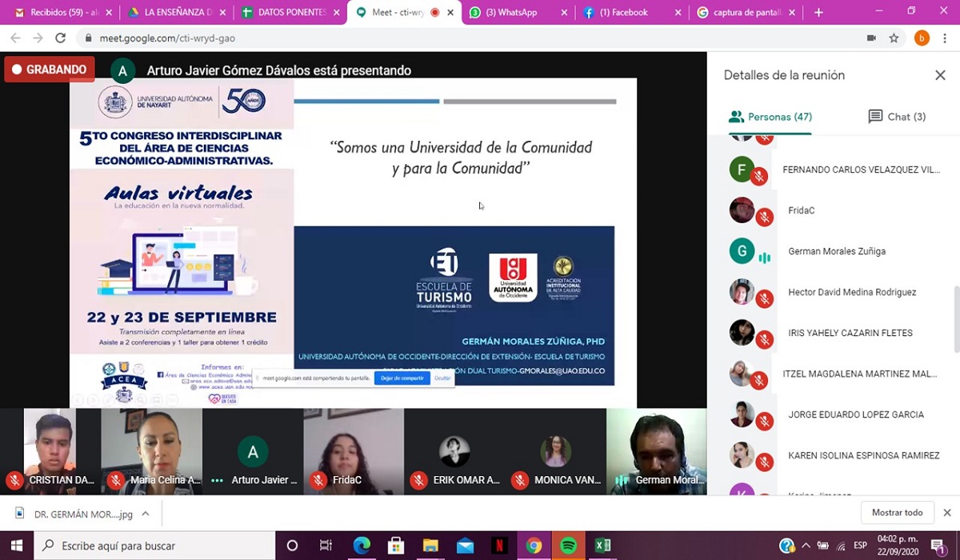The height and width of the screenshot is (560, 960).
Task: Open the Mail app from the taskbar
Action: tap(465, 546)
